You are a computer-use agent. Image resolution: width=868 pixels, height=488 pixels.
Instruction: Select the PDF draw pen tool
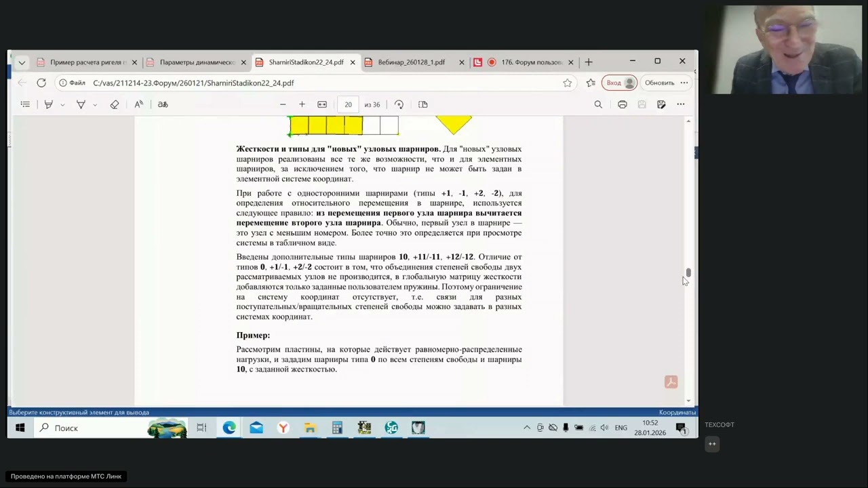81,104
